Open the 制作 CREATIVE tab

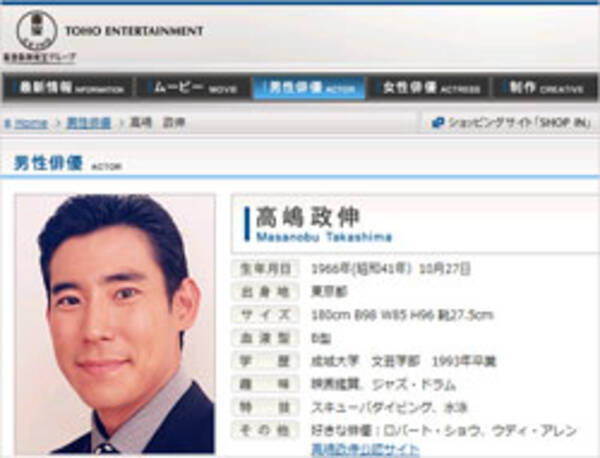click(x=545, y=88)
